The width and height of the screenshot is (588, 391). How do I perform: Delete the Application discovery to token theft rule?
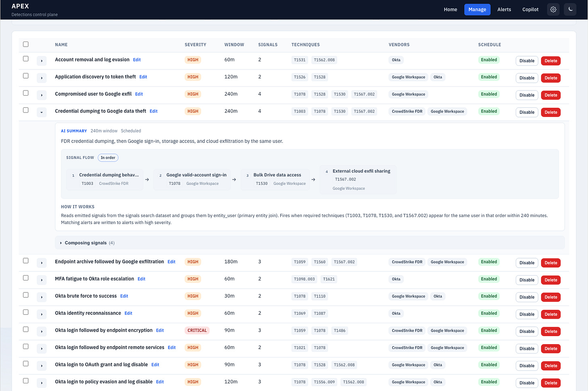point(551,78)
